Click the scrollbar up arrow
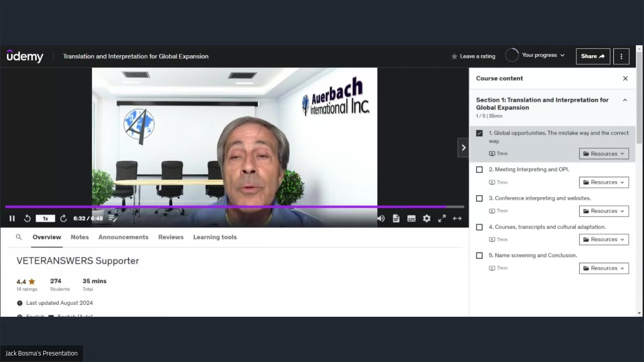Screen dimensions: 644x362 click(639, 48)
